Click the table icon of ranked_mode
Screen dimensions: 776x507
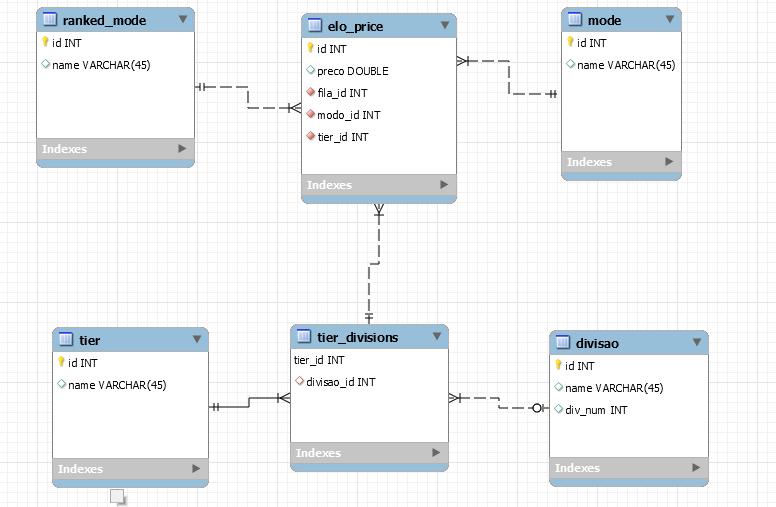click(x=50, y=19)
